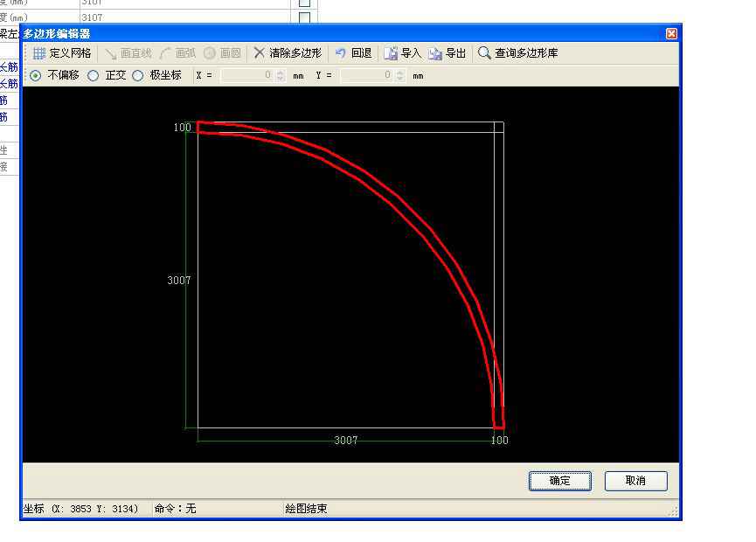Click the 100 dimension label at bottom right
This screenshot has height=542, width=756.
500,440
